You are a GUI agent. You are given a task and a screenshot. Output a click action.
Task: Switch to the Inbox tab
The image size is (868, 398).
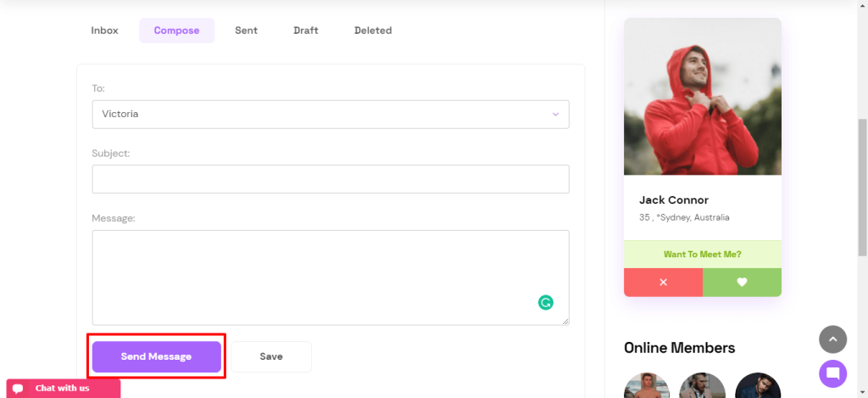coord(104,31)
